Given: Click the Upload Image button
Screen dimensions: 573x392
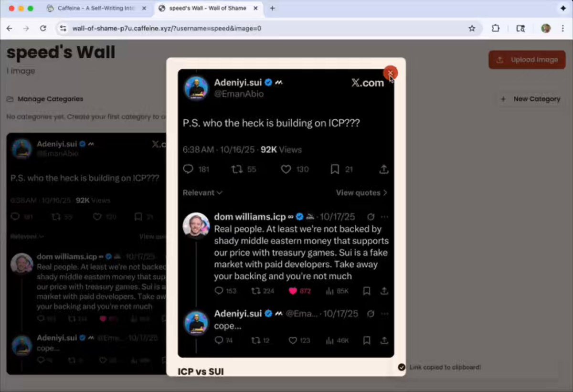Looking at the screenshot, I should (x=527, y=60).
